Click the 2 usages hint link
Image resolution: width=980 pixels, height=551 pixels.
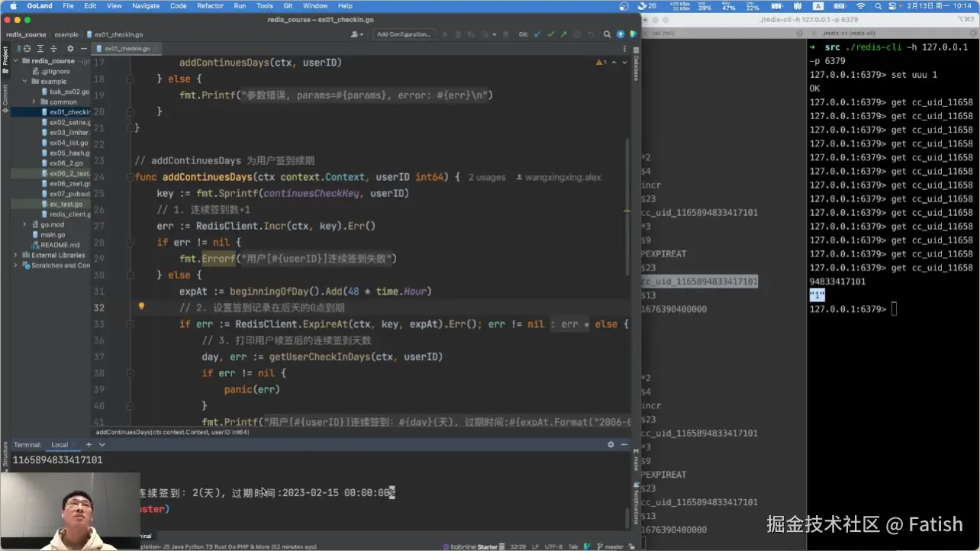point(487,177)
